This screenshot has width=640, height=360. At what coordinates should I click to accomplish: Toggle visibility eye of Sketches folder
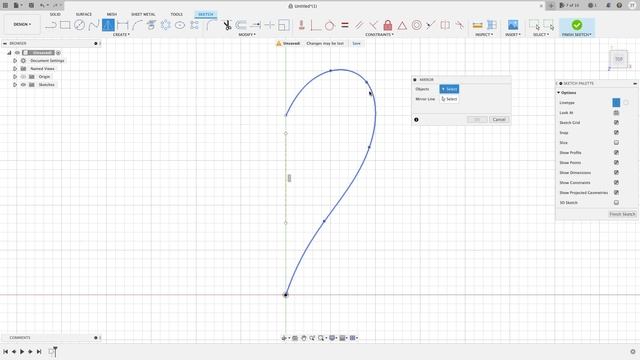tap(23, 84)
